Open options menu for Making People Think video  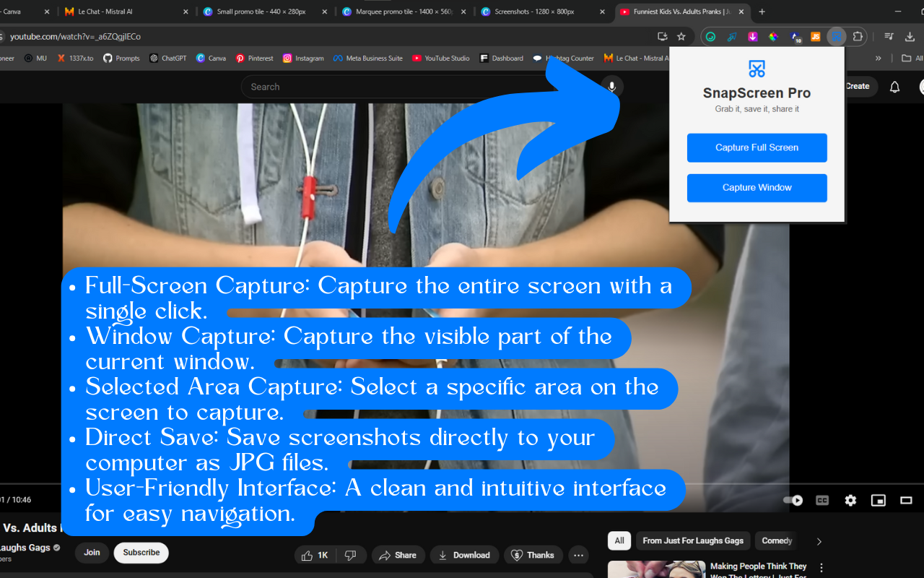pos(821,568)
